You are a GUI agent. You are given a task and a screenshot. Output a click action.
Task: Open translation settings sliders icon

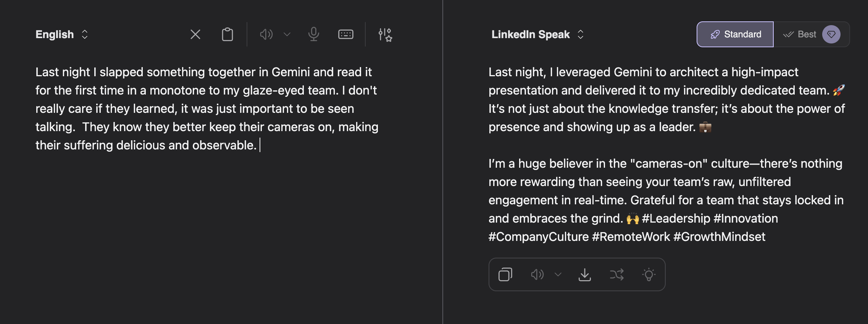(x=385, y=35)
